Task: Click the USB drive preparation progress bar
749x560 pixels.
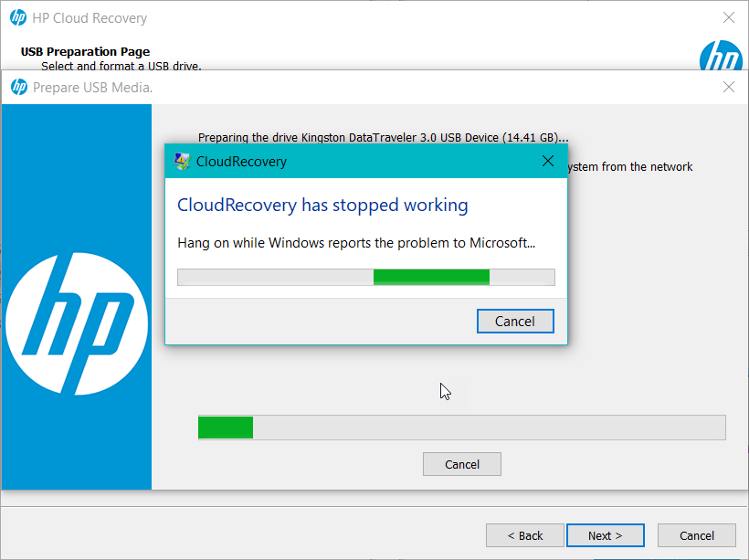Action: (x=461, y=428)
